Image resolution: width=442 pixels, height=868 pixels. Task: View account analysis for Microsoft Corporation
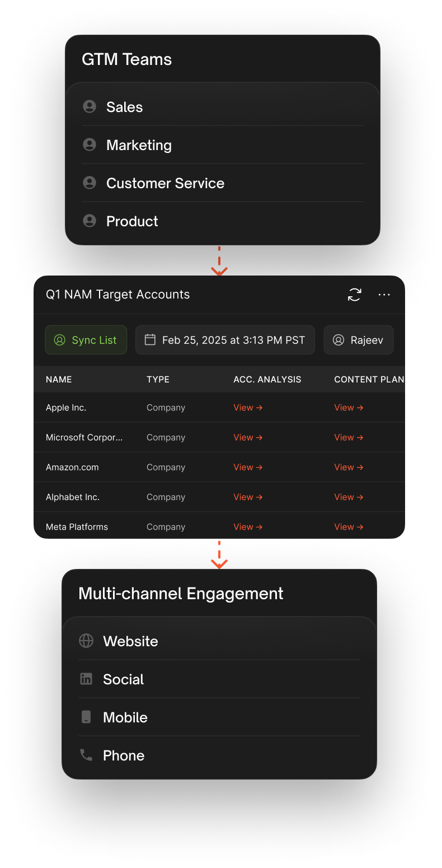248,437
